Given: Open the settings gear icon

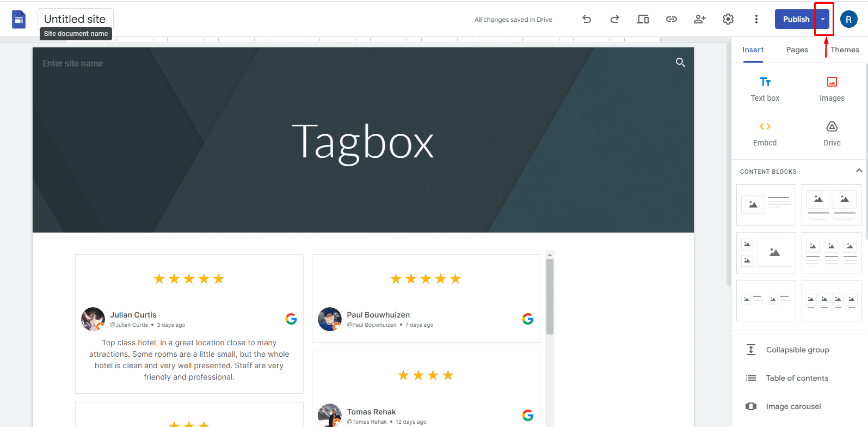Looking at the screenshot, I should click(x=728, y=19).
